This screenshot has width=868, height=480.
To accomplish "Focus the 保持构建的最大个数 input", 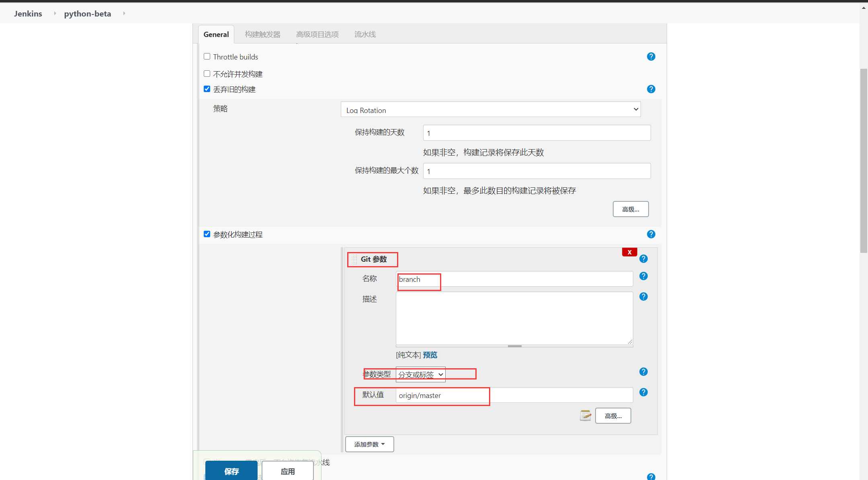I will [x=537, y=171].
